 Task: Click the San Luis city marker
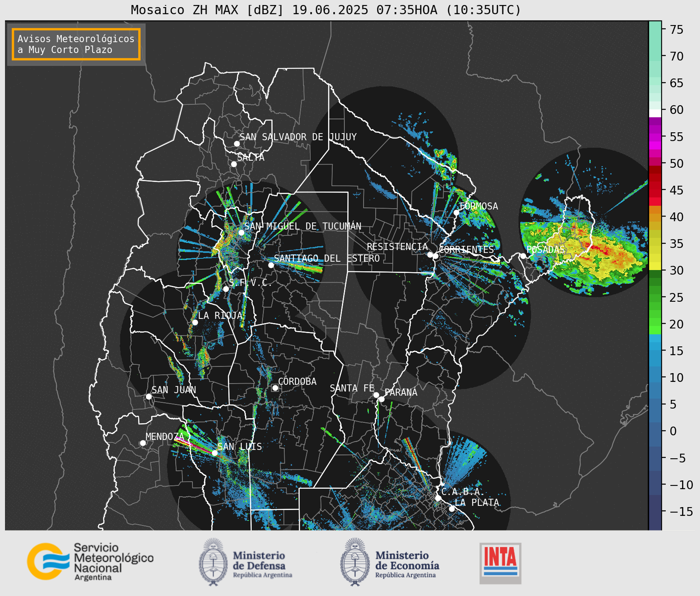click(215, 453)
